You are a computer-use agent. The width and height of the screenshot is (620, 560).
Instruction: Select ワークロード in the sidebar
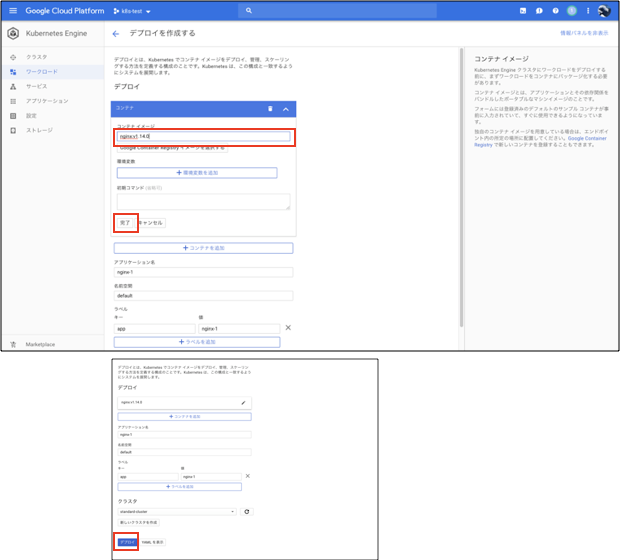(42, 72)
